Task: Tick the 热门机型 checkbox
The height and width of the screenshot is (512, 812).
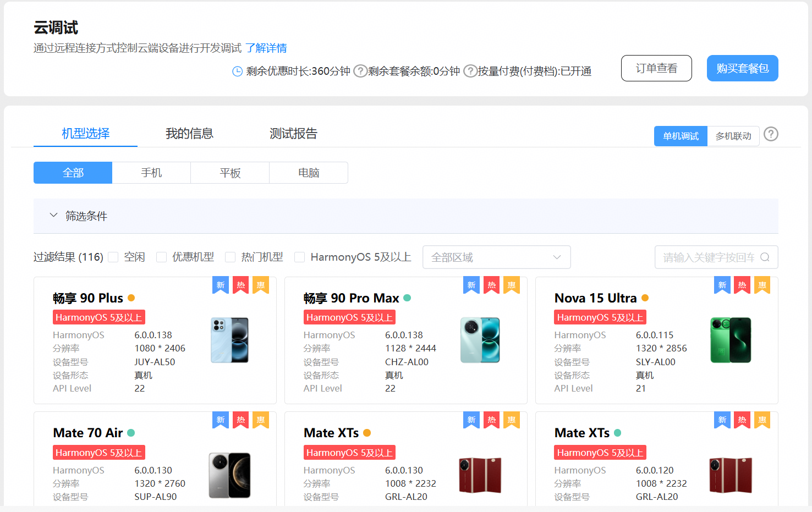Action: pyautogui.click(x=231, y=257)
